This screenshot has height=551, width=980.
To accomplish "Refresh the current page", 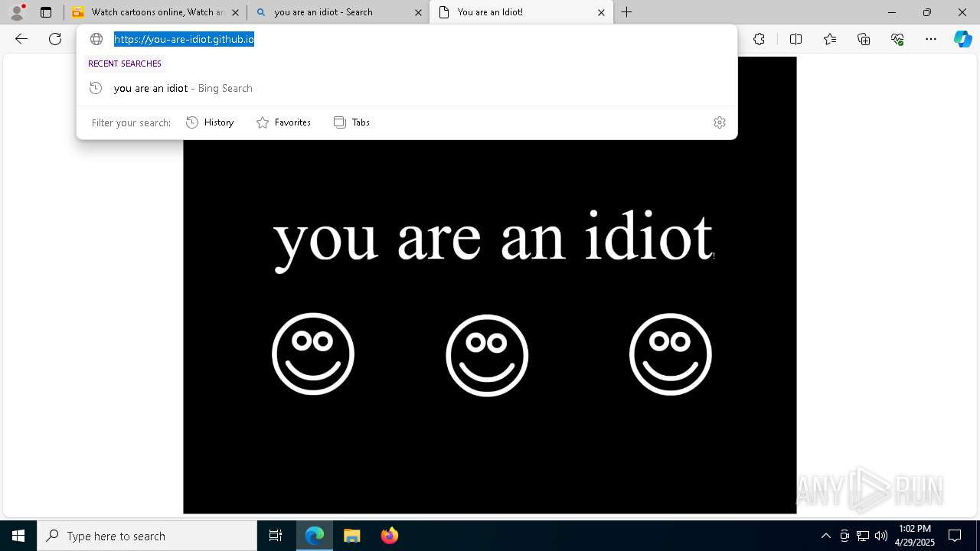I will point(55,39).
